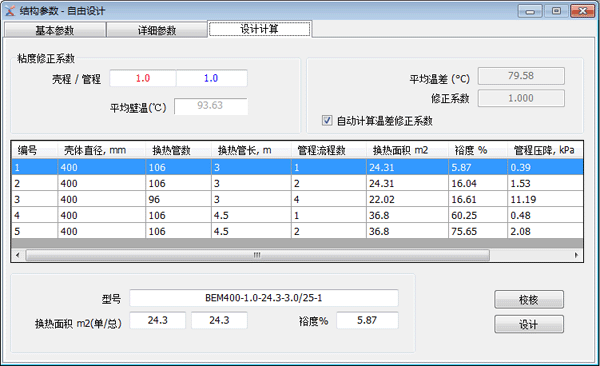The height and width of the screenshot is (366, 600).
Task: Click the 设计 button
Action: [x=529, y=324]
